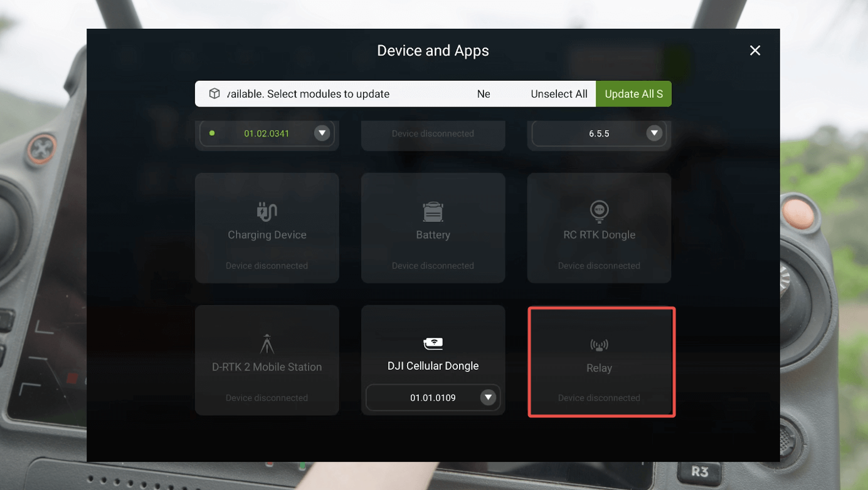868x490 pixels.
Task: Click the Relay antenna signal icon
Action: click(x=600, y=344)
